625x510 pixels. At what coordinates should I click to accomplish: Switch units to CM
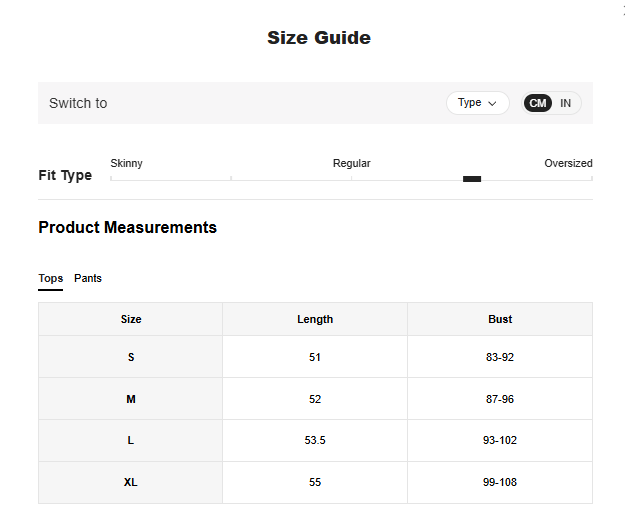pos(538,103)
